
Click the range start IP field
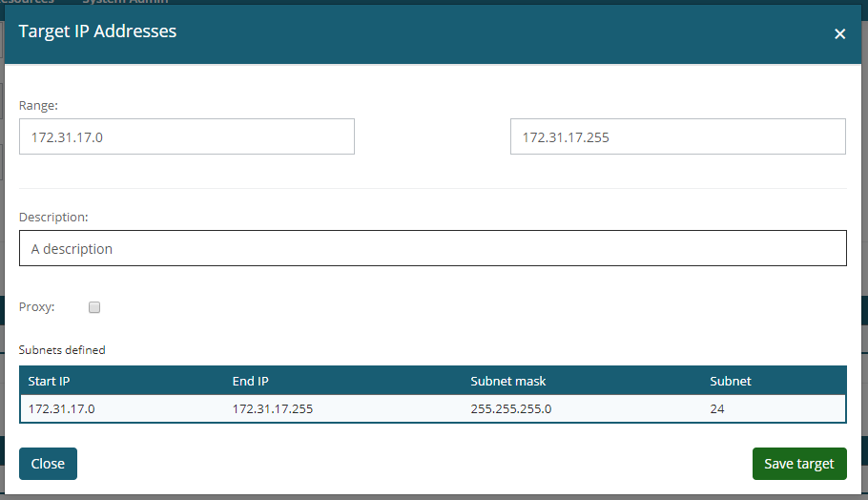tap(187, 136)
